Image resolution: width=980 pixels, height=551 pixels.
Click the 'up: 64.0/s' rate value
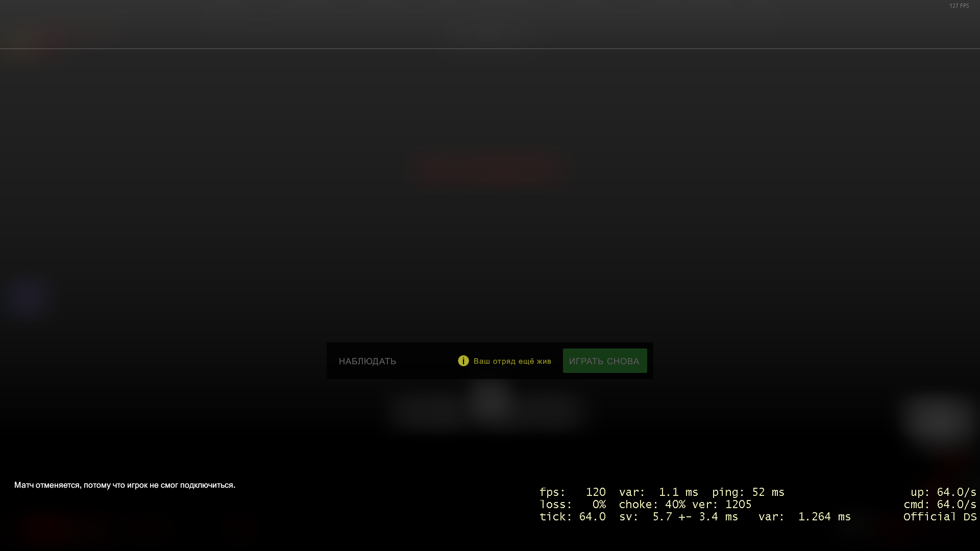pyautogui.click(x=944, y=492)
